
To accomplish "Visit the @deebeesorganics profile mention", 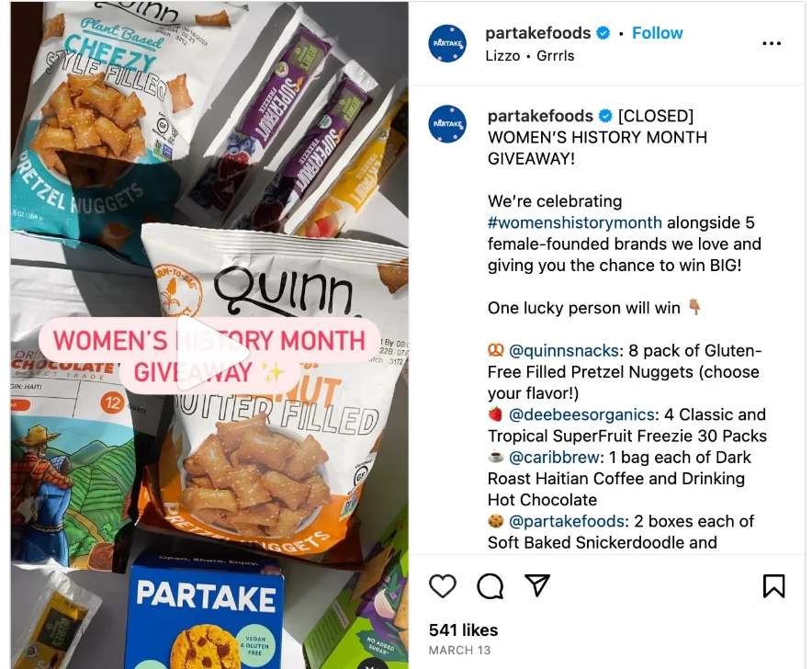I will (581, 414).
